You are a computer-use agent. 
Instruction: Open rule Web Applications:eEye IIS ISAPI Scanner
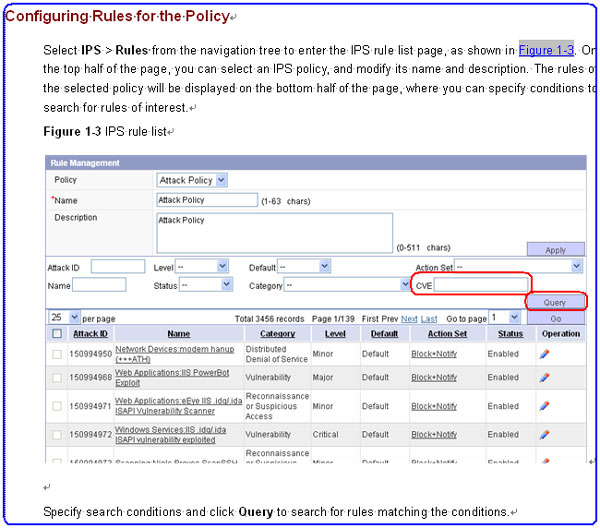pos(178,406)
